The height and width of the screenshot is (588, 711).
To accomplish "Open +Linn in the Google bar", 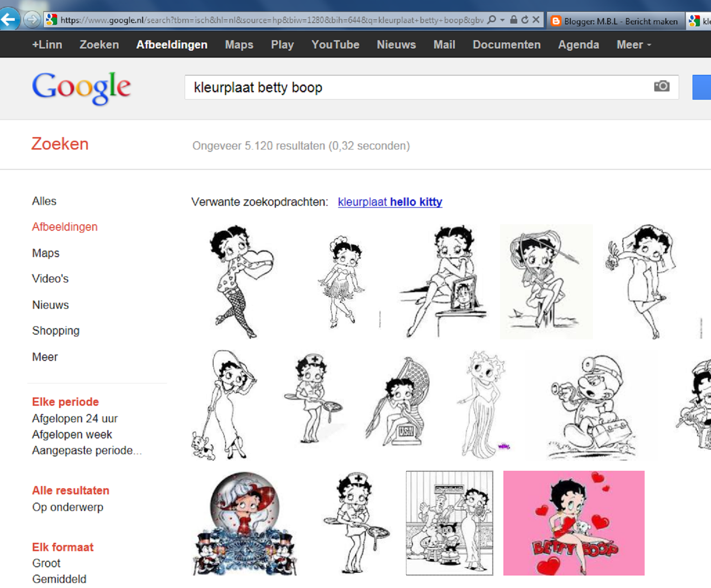I will coord(47,45).
